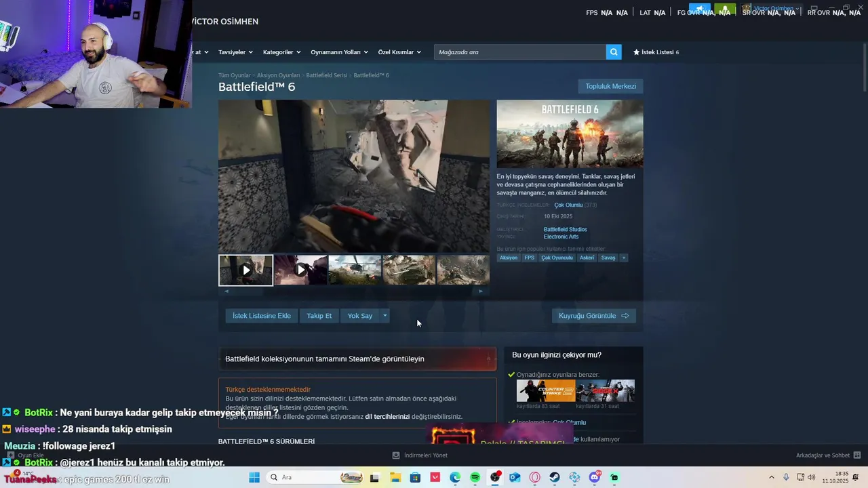The width and height of the screenshot is (868, 488).
Task: Open the arrow dropdown beside Yok Say
Action: pyautogui.click(x=384, y=316)
